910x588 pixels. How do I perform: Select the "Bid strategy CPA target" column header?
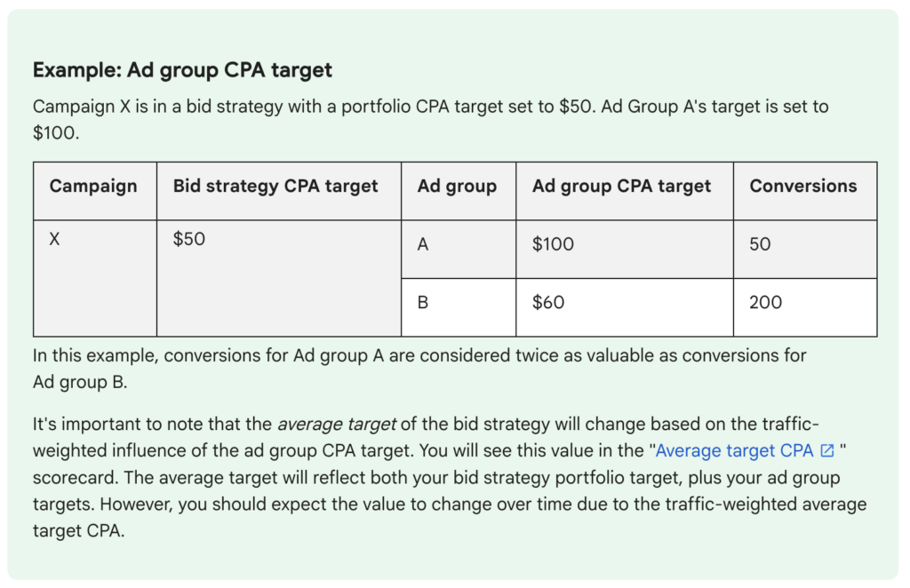pos(275,186)
